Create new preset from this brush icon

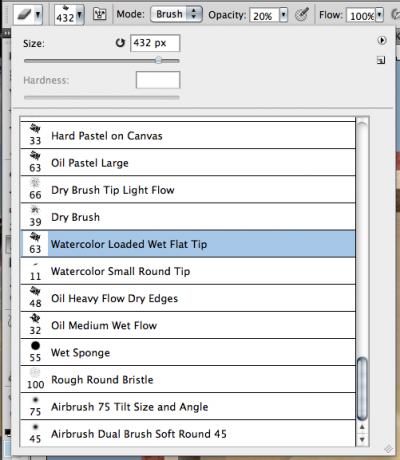click(381, 60)
